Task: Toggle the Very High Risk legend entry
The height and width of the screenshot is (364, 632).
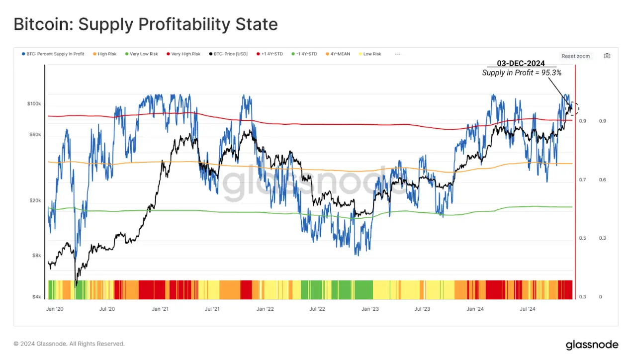Action: 183,54
